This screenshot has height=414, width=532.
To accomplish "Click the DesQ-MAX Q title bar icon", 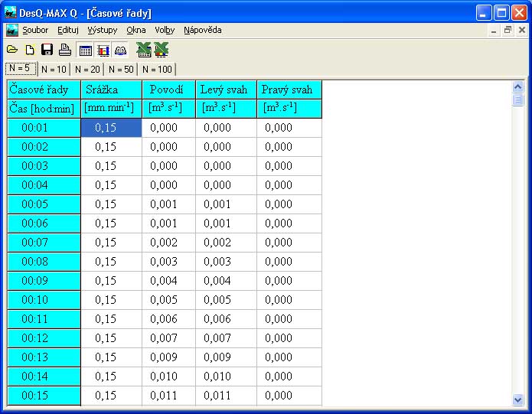I will [x=10, y=12].
